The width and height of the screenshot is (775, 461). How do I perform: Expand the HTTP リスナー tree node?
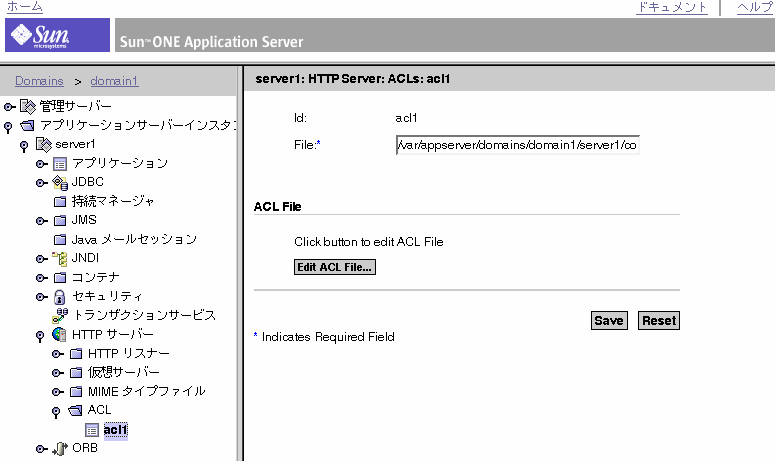58,354
